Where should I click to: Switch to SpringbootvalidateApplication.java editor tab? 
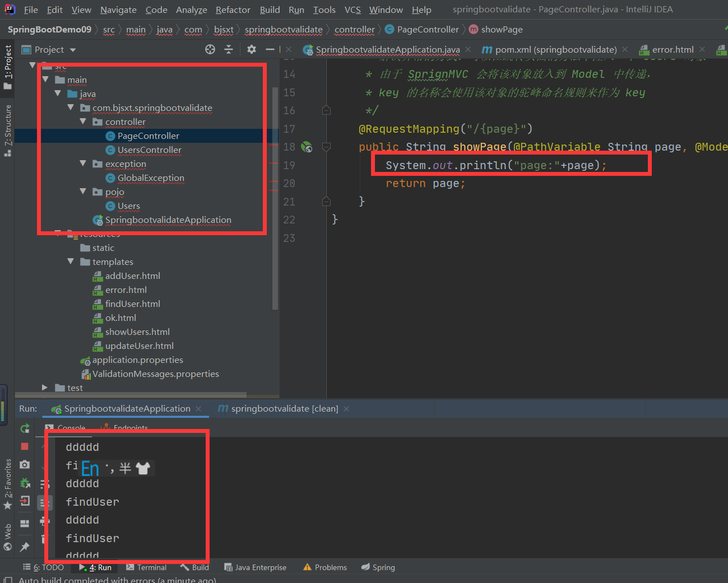(x=387, y=50)
